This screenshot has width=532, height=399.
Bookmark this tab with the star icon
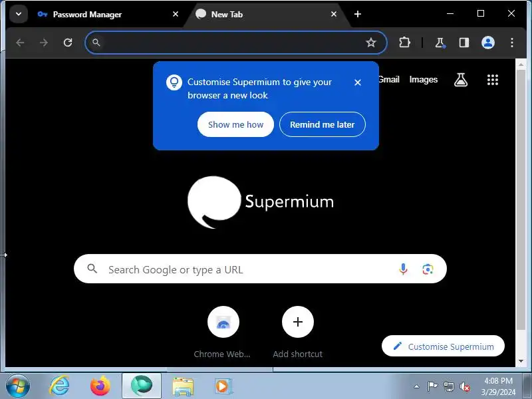371,43
